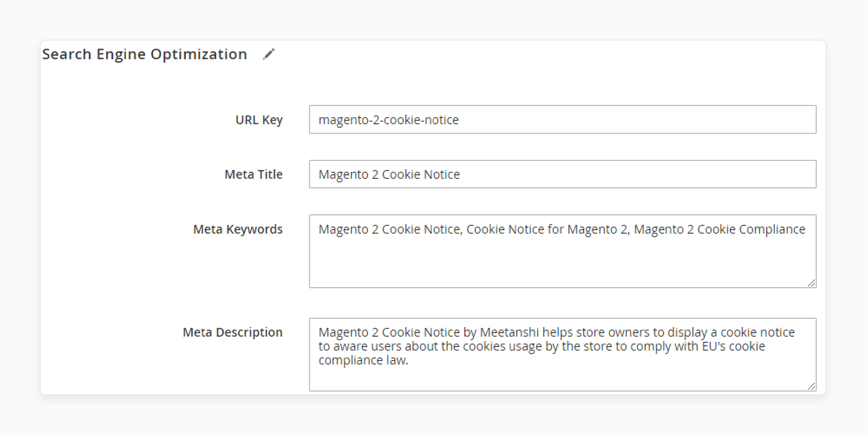Screen dimensions: 868x435
Task: Select the URL Key label
Action: (259, 120)
